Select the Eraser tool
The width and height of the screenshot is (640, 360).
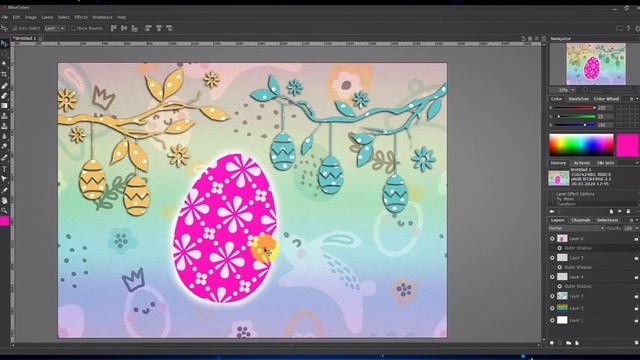(4, 96)
